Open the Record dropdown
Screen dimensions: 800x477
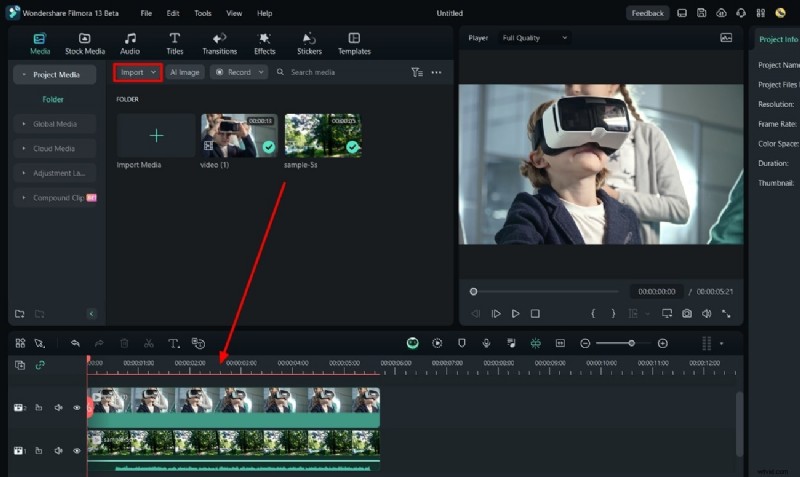[239, 72]
